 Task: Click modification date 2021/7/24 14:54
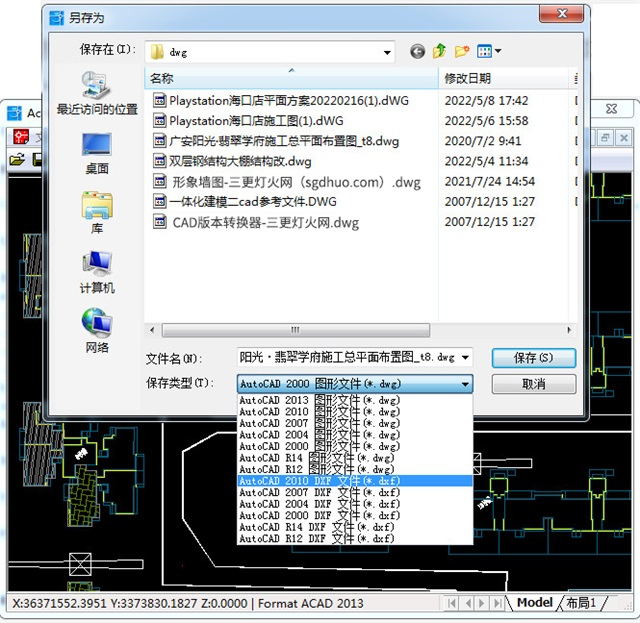pos(489,181)
